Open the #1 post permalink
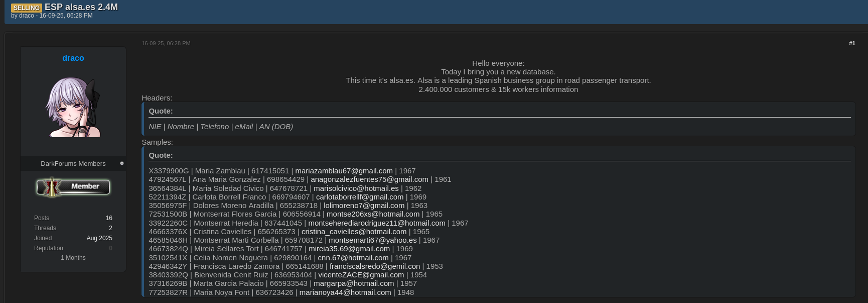This screenshot has width=868, height=303. coord(851,44)
